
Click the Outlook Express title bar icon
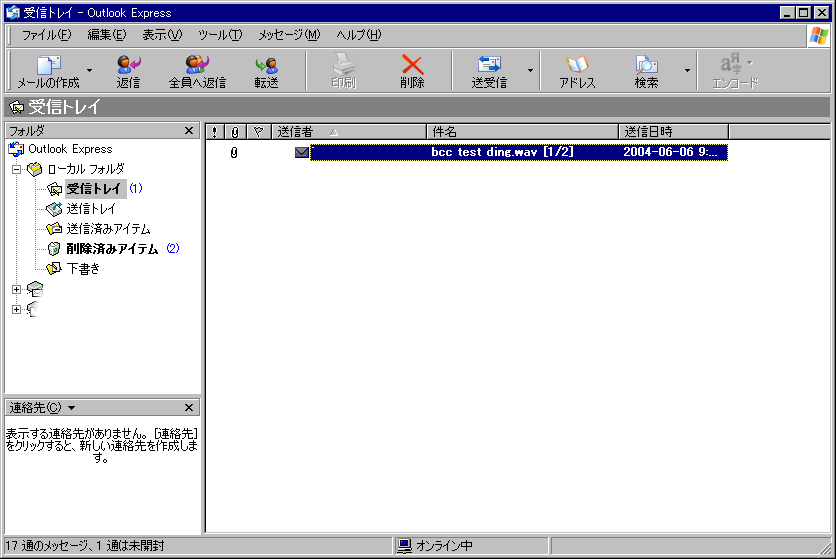[x=13, y=12]
